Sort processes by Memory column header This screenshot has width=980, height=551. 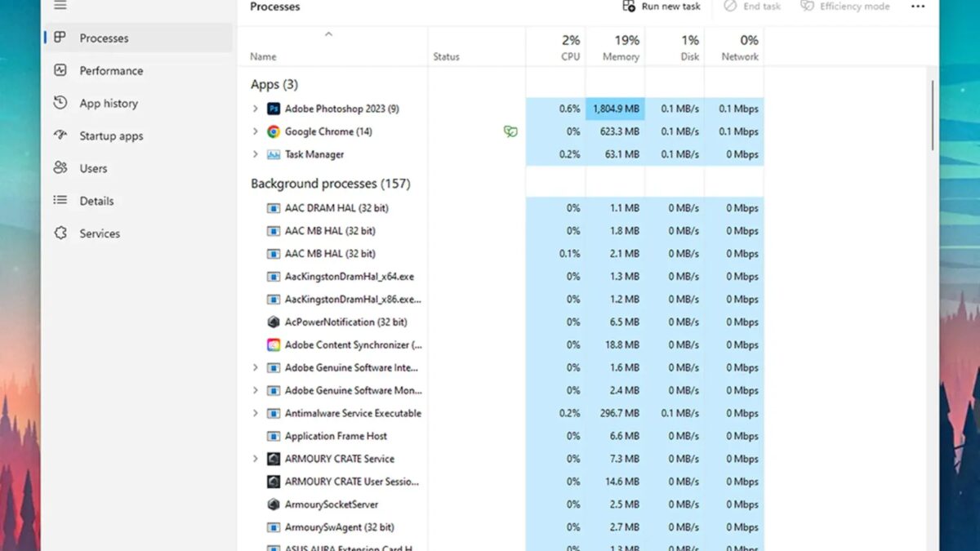coord(615,47)
